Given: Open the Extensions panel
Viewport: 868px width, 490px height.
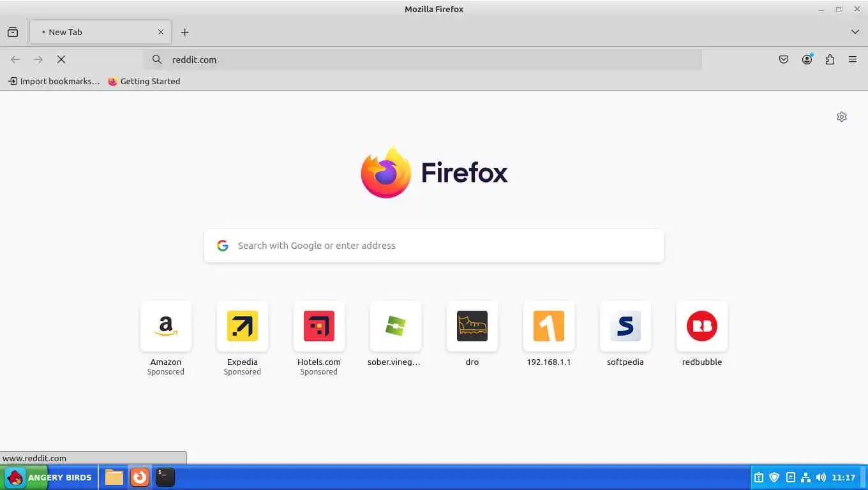Looking at the screenshot, I should 830,59.
